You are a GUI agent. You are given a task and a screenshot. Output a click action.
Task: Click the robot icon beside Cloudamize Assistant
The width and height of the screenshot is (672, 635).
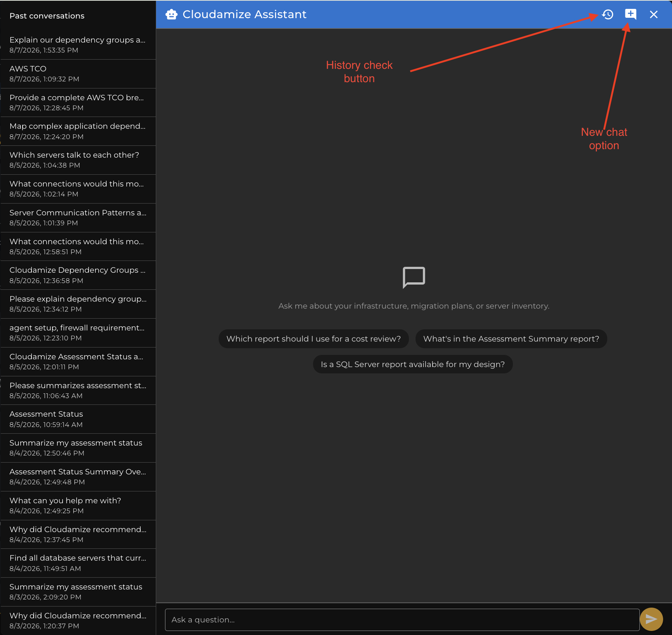[171, 14]
